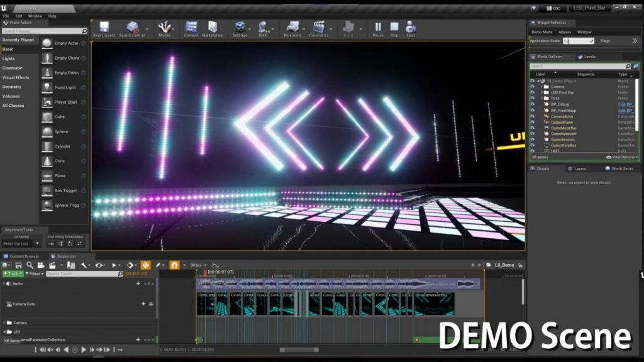Switch to the Content Browser tab

point(21,256)
